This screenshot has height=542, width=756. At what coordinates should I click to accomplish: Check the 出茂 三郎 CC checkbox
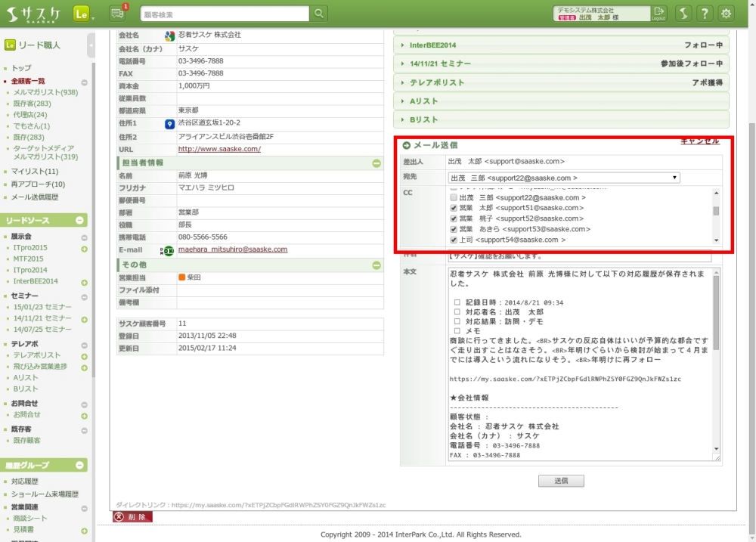(454, 197)
